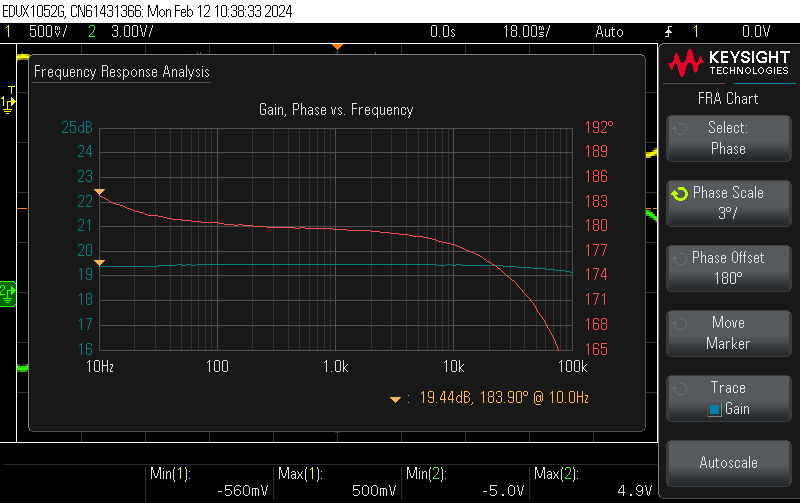Click the 0.0s horizontal delay readout
Viewport: 800px width, 503px height.
tap(442, 32)
